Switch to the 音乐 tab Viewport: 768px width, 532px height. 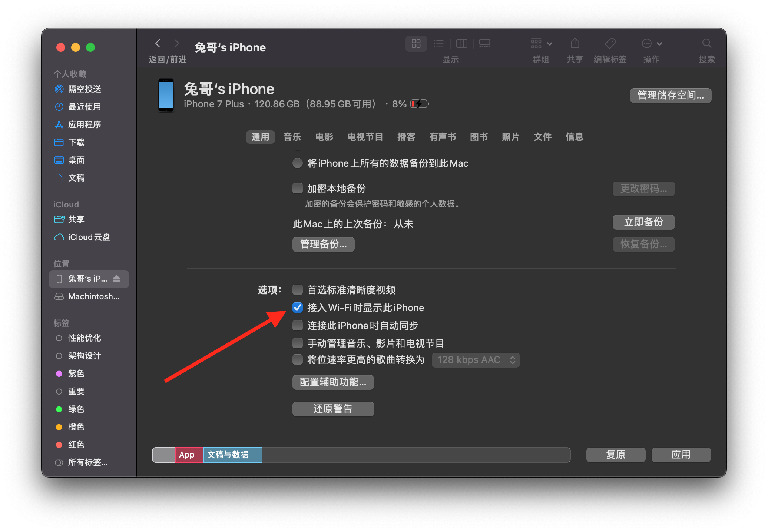pos(292,137)
